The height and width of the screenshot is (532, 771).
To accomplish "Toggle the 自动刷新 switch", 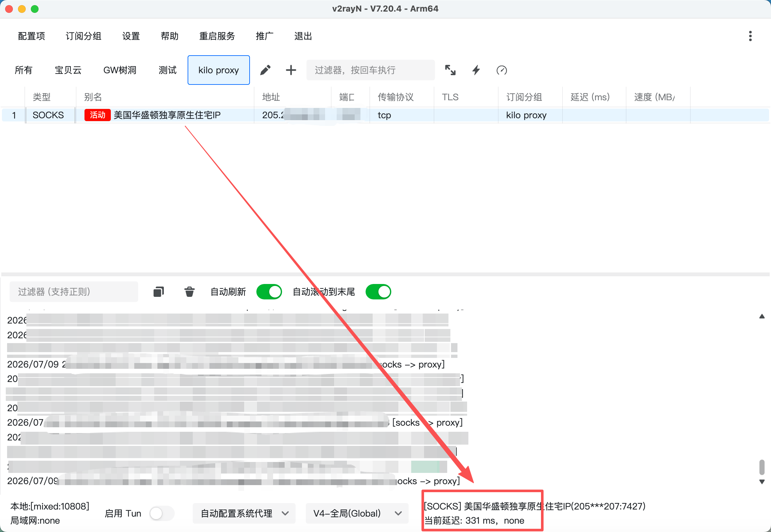I will pyautogui.click(x=269, y=292).
